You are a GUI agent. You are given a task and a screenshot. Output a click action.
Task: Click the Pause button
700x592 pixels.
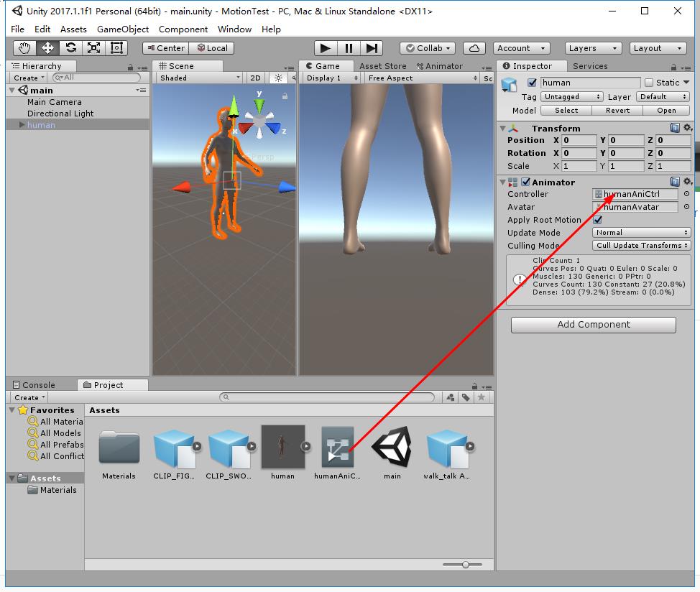349,47
